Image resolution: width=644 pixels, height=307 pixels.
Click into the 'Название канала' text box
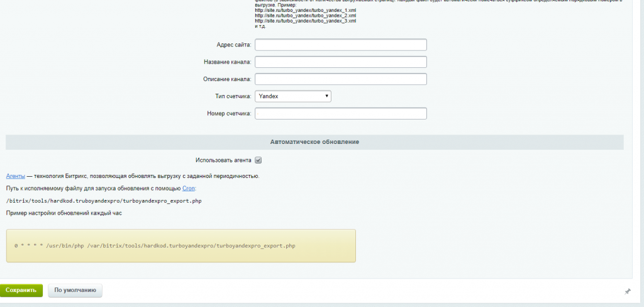click(340, 62)
